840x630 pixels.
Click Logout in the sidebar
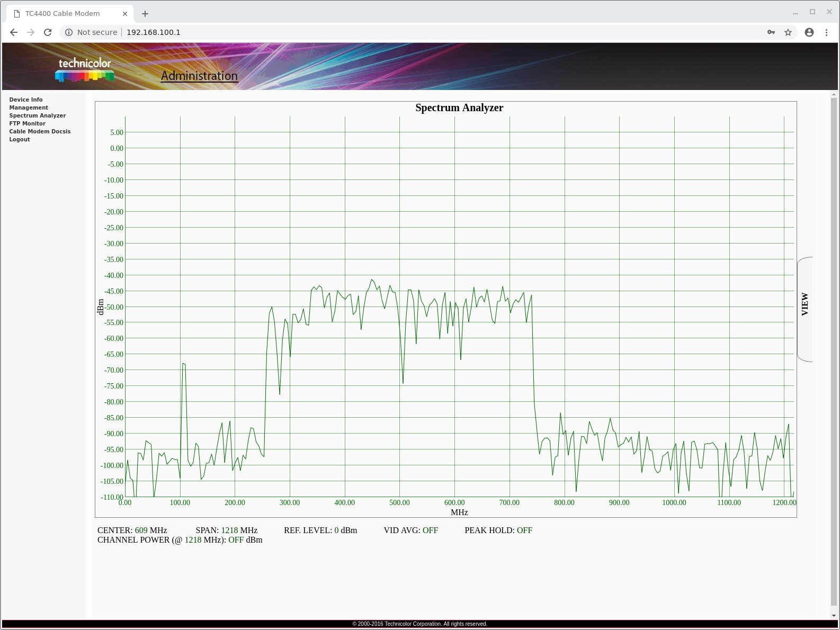coord(20,139)
